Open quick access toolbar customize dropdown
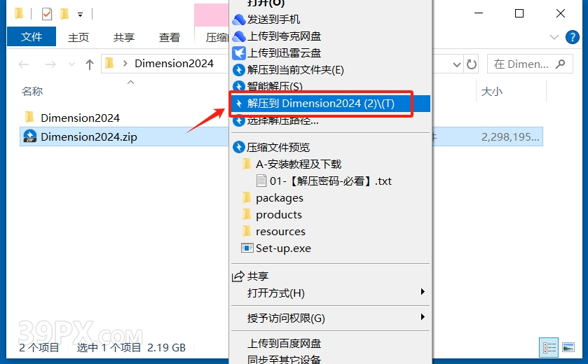 click(80, 15)
